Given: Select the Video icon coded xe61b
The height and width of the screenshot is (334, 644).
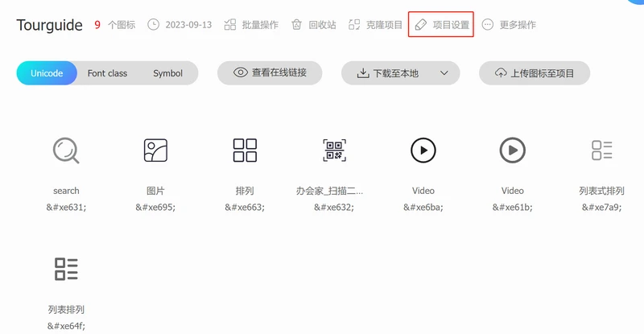Looking at the screenshot, I should click(513, 151).
